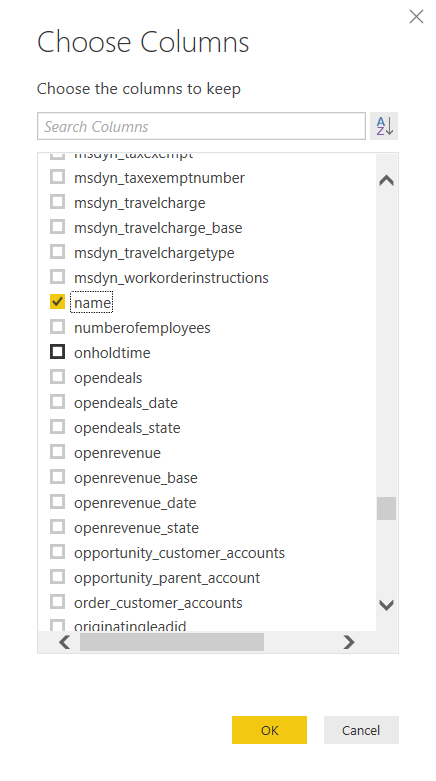The image size is (436, 781).
Task: Tick the opendeals checkbox
Action: pyautogui.click(x=58, y=377)
